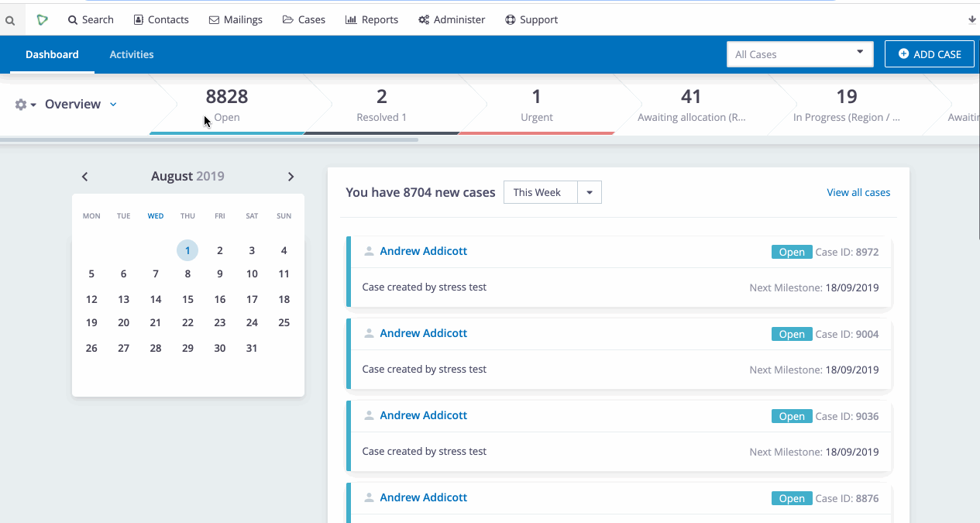
Task: Go to next month in calendar
Action: point(291,177)
